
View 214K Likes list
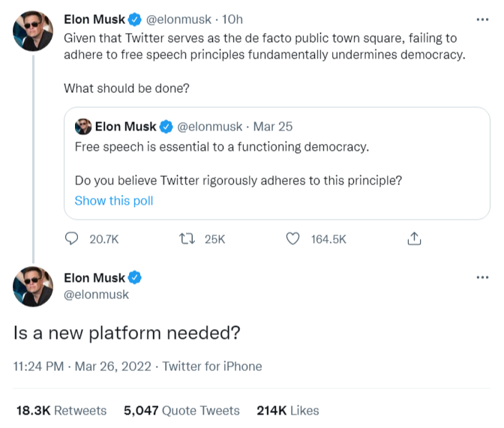point(288,410)
